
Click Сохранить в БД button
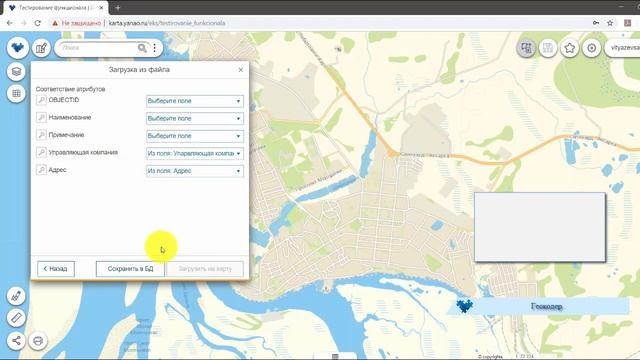pos(130,269)
